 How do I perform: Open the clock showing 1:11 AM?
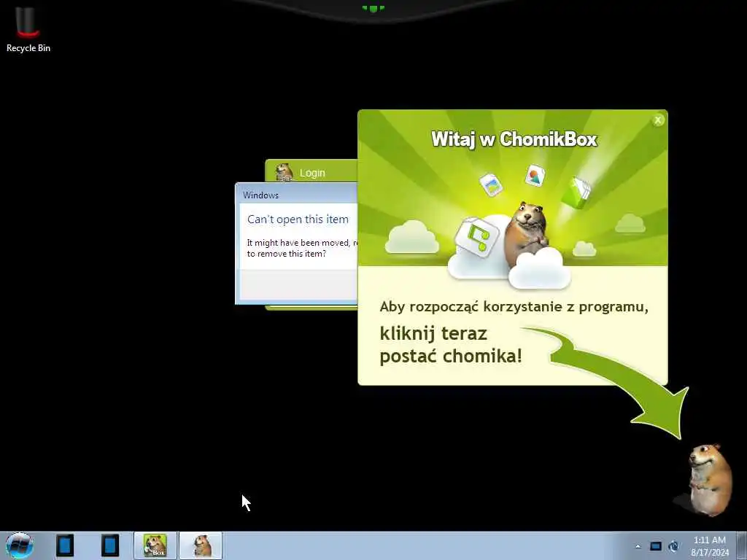point(709,546)
